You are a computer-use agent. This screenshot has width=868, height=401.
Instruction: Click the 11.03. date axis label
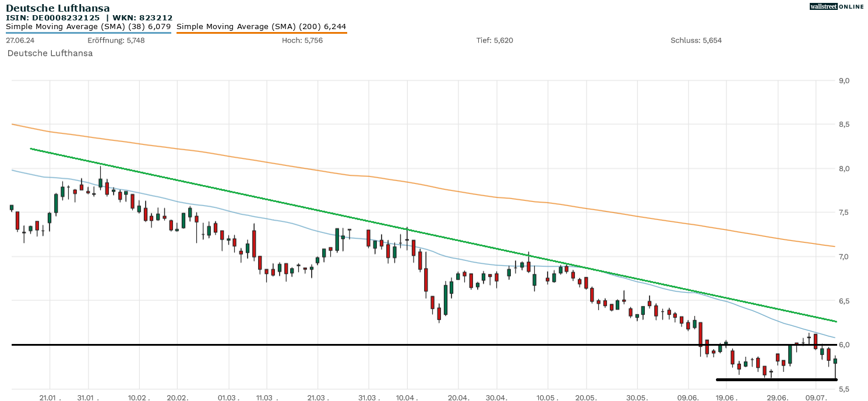click(x=266, y=398)
